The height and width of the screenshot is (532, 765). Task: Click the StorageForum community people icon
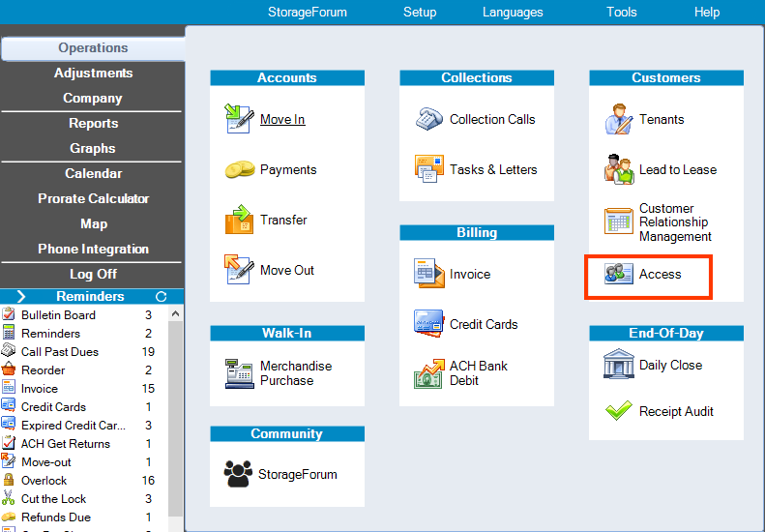(x=238, y=474)
